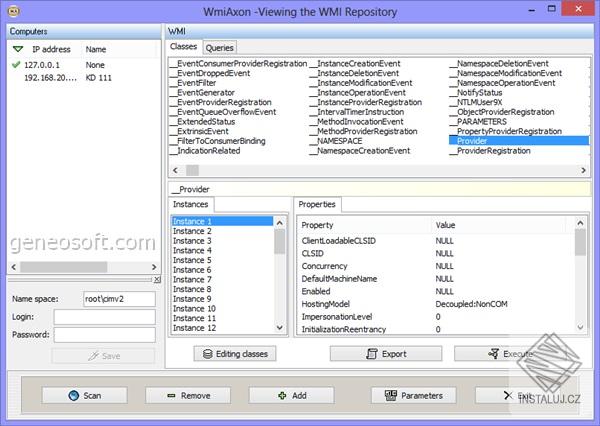
Task: Select the __EventFilter class
Action: tap(194, 83)
